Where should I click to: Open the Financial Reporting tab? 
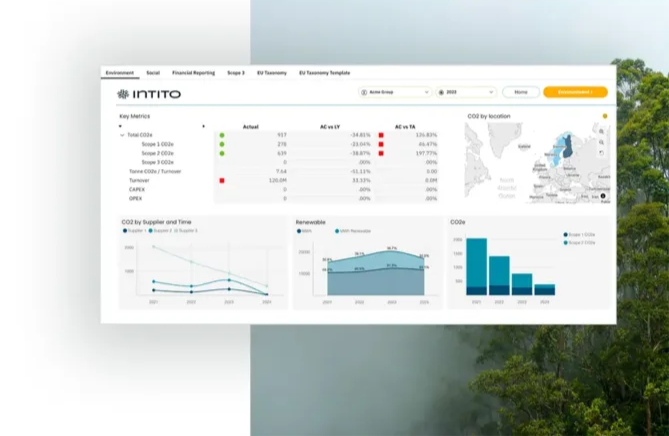pos(193,73)
